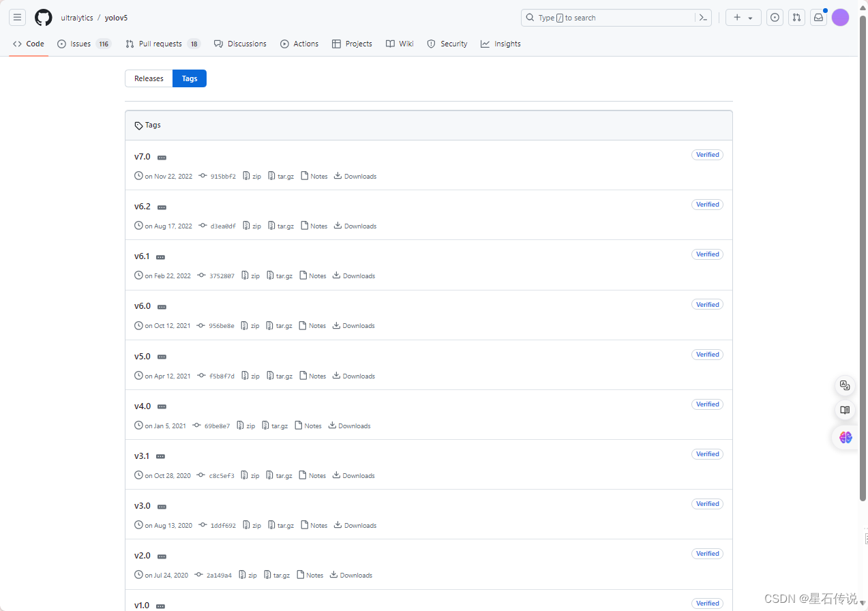
Task: View the Notes for v4.0
Action: [308, 426]
